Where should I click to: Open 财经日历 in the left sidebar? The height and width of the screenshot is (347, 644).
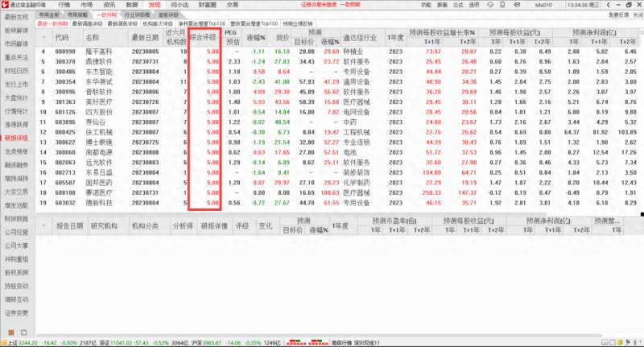click(16, 71)
